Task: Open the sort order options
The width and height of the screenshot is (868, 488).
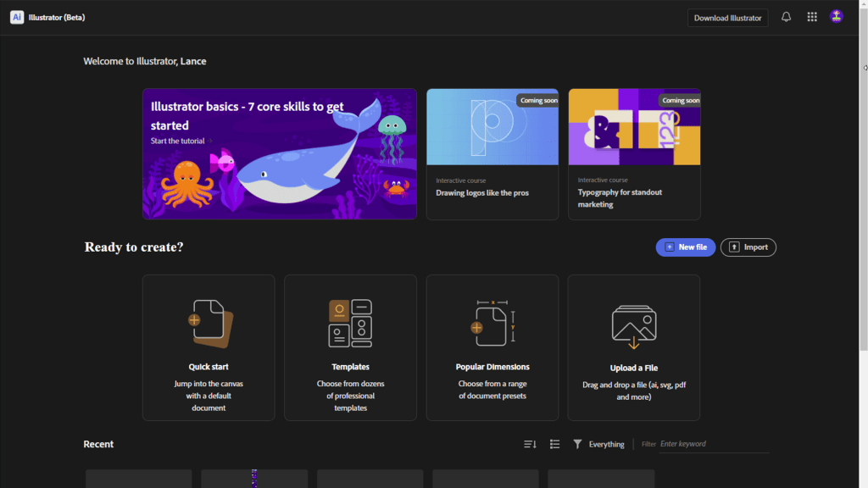Action: click(531, 444)
